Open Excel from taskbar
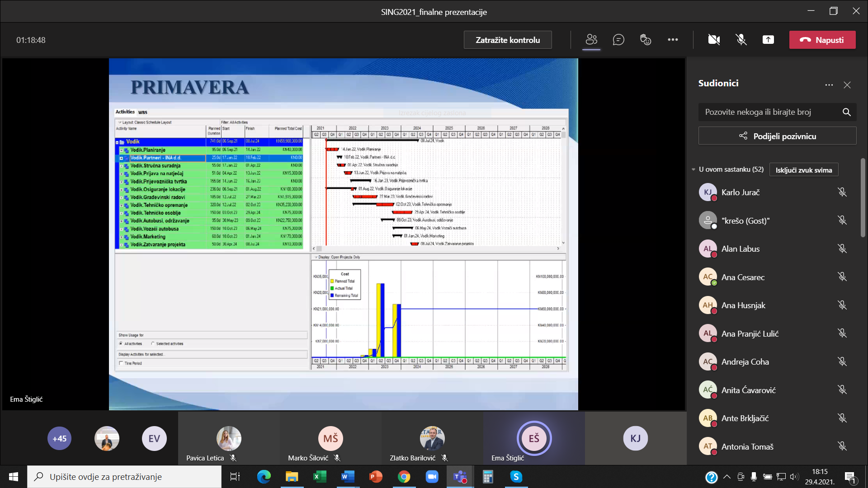 320,477
